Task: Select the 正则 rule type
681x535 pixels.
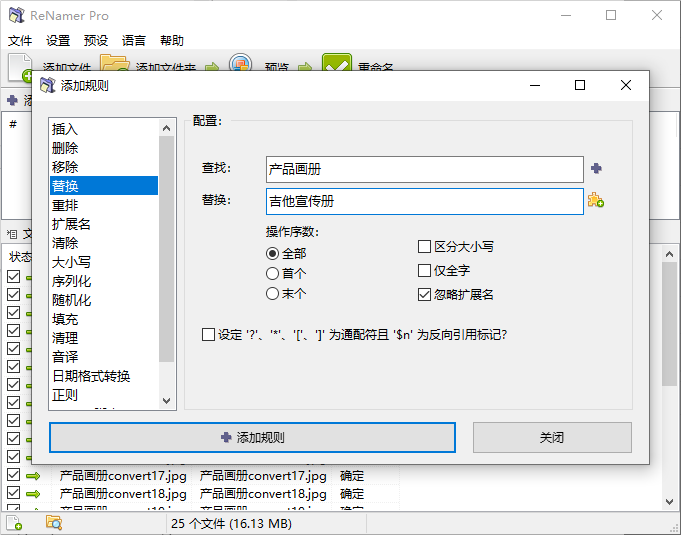Action: point(104,395)
